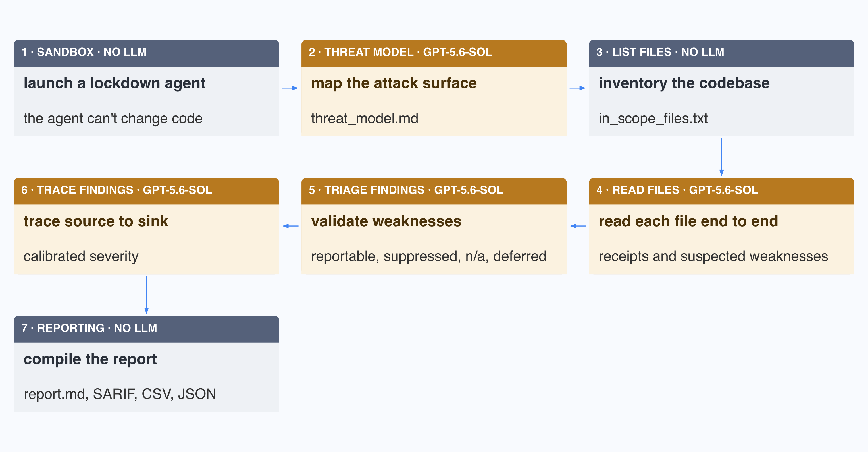Click the arrow from Threat Model to List Files
This screenshot has height=452, width=868.
(578, 88)
